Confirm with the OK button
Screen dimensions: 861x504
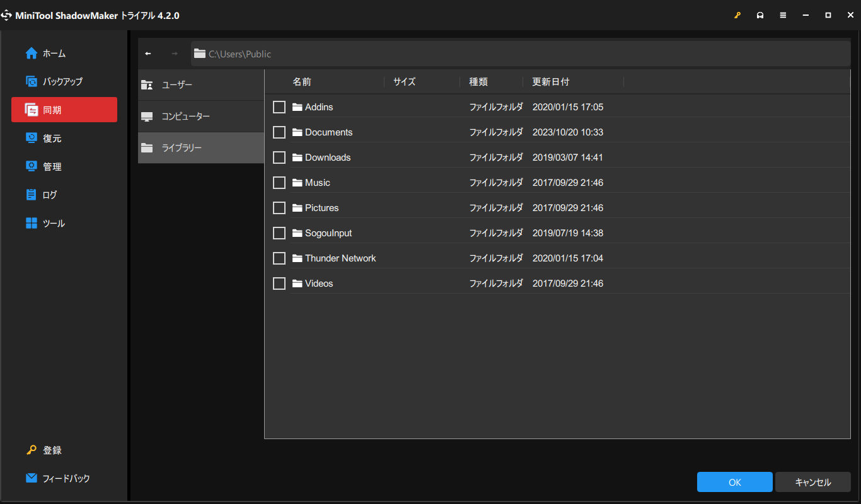[x=735, y=482]
